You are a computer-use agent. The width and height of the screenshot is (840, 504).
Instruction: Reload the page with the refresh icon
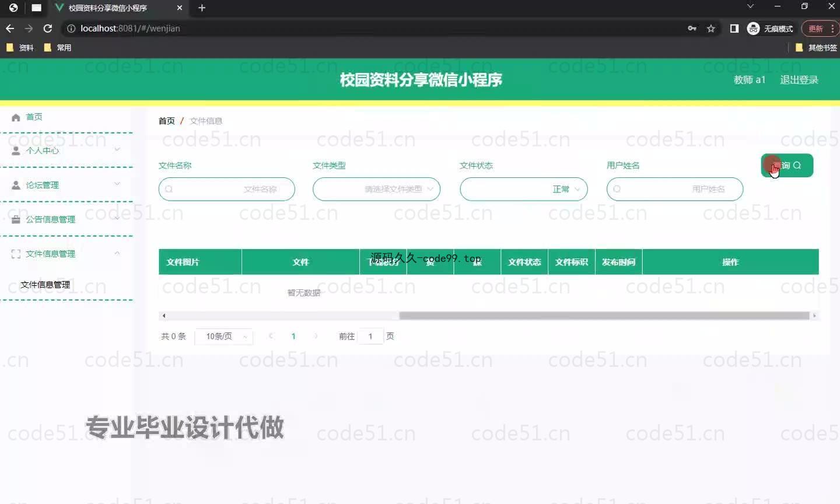(48, 28)
